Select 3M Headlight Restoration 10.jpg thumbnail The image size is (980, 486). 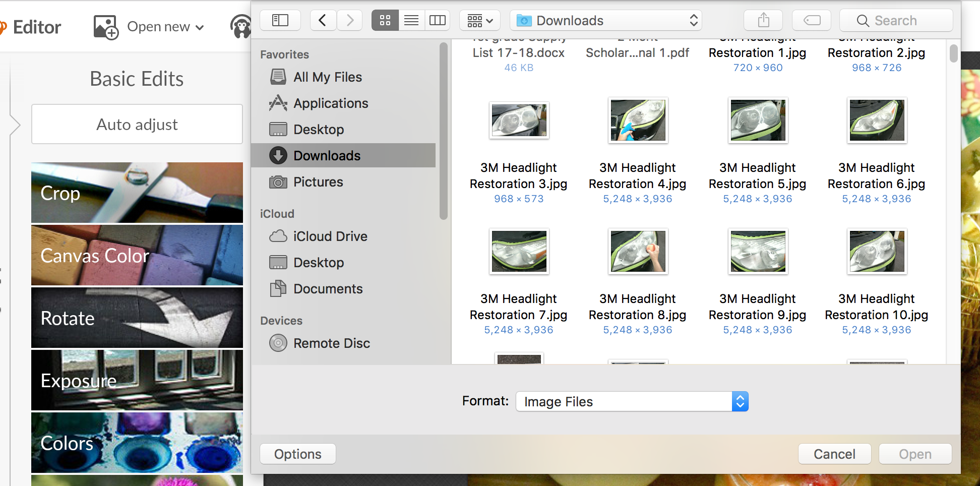point(877,251)
